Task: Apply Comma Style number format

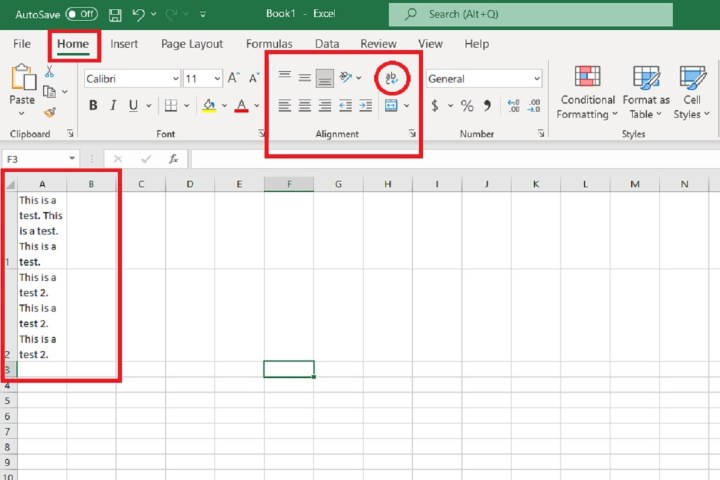Action: (x=487, y=106)
